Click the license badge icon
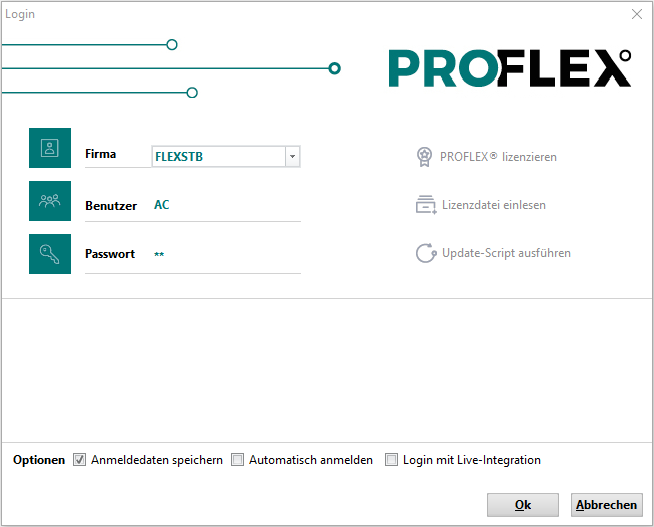The width and height of the screenshot is (654, 527). [425, 157]
